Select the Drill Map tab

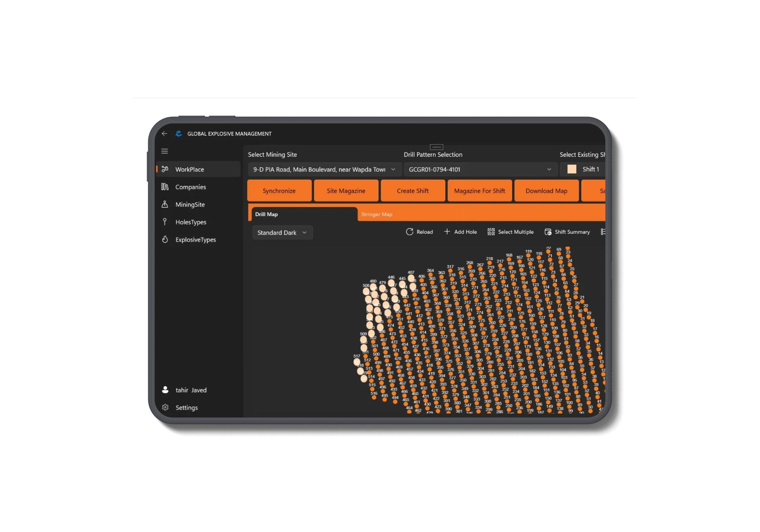tap(267, 215)
